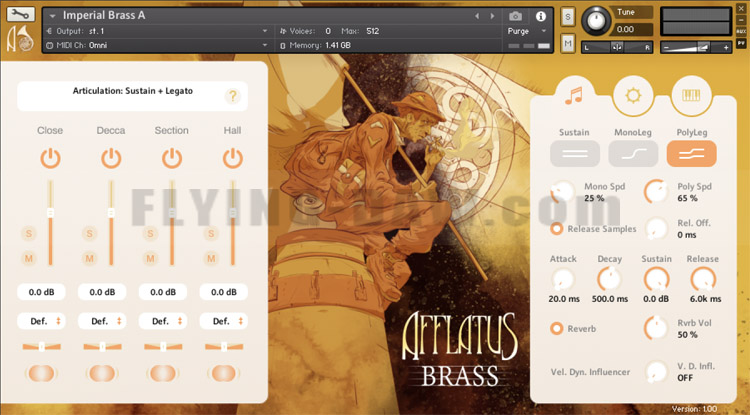This screenshot has width=750, height=415.
Task: Click the master volume slider
Action: (696, 47)
